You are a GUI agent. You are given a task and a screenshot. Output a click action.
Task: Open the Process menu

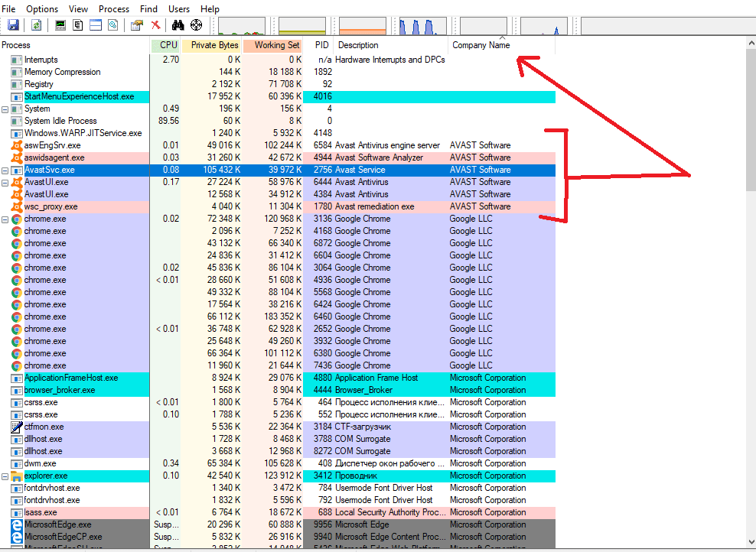coord(114,8)
